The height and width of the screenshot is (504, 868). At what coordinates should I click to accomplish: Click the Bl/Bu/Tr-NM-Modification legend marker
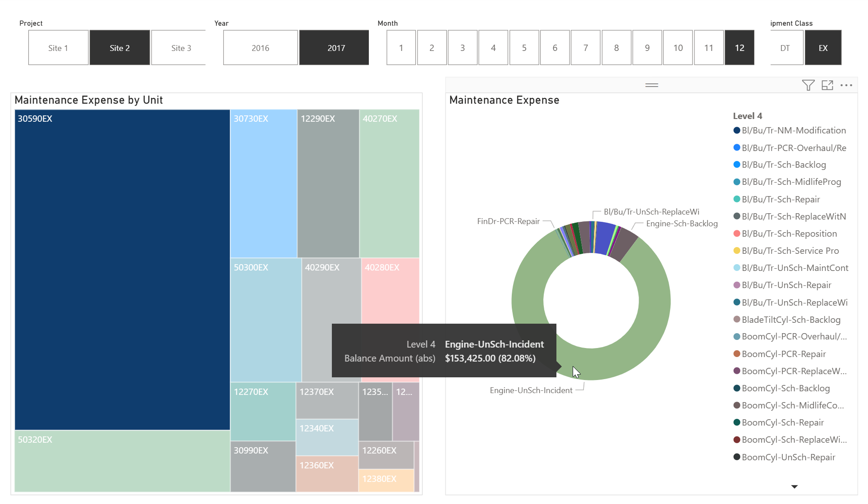pos(737,131)
